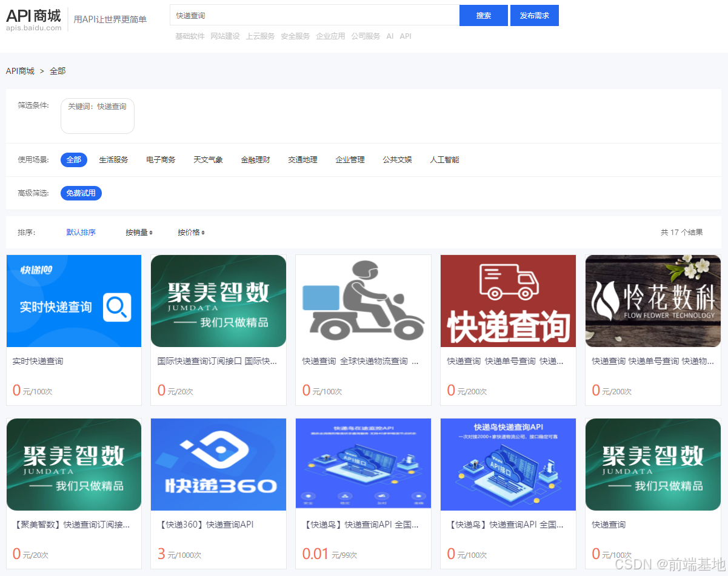Click the blue 搜索 button
Viewport: 728px width, 576px height.
(x=484, y=15)
